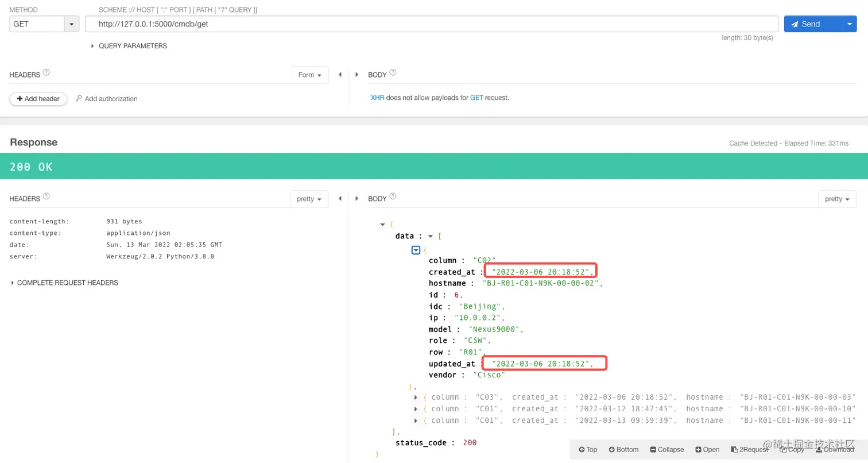Click the status_code value 200
The image size is (868, 463).
pos(470,443)
